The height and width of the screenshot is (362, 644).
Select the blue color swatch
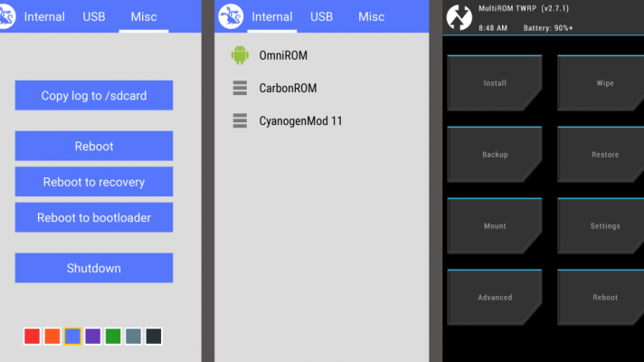point(72,336)
